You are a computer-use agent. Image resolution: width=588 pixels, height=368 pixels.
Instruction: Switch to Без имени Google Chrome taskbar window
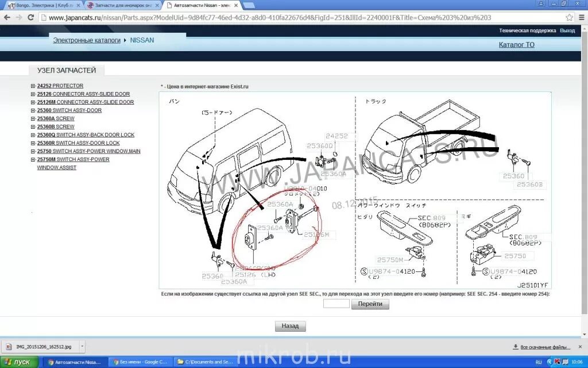pos(140,362)
